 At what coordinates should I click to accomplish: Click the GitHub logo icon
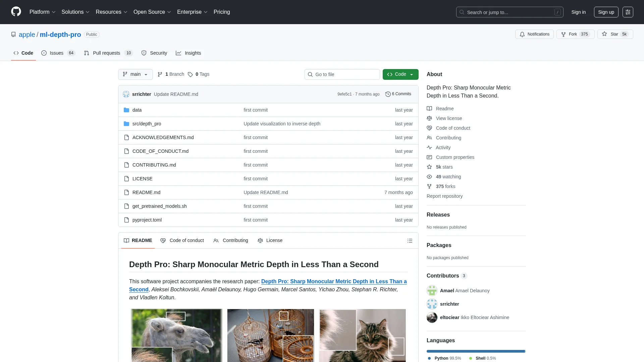(16, 12)
